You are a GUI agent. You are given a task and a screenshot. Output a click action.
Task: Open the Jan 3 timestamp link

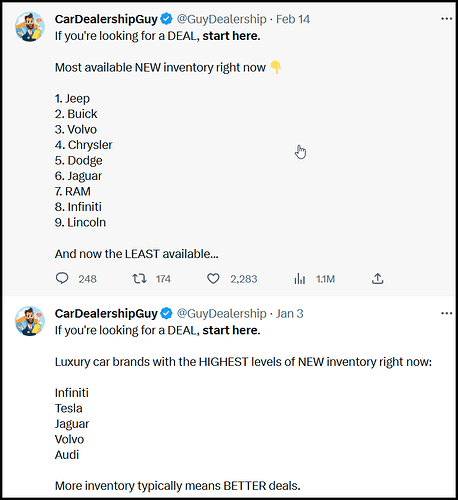pyautogui.click(x=290, y=314)
